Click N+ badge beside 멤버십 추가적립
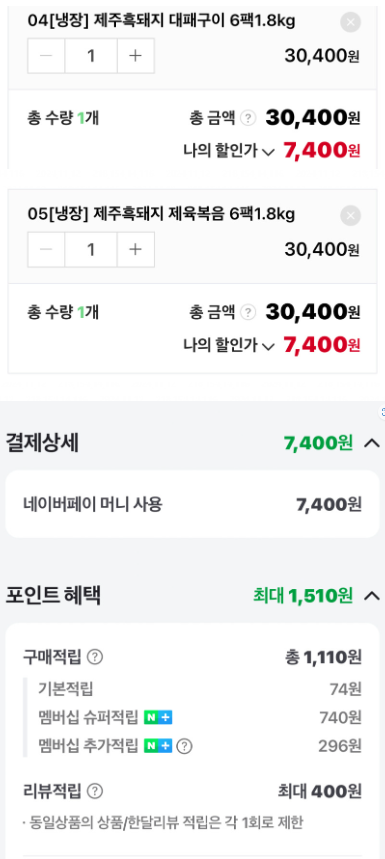385x859 pixels. 158,746
